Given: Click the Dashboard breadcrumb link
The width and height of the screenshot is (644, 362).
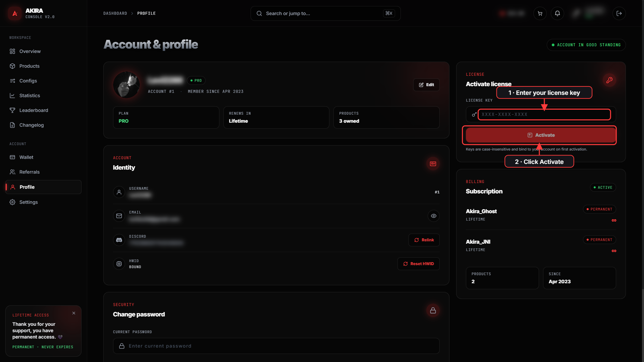Looking at the screenshot, I should 115,13.
